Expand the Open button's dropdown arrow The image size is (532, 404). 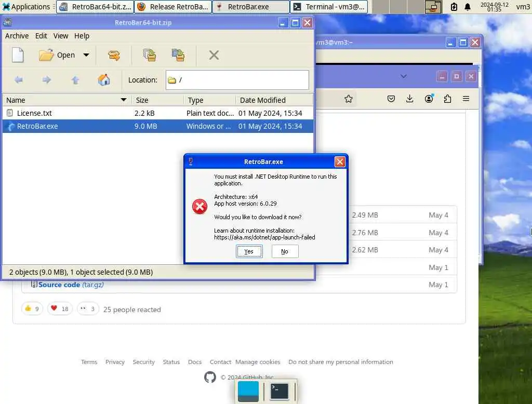pos(86,55)
